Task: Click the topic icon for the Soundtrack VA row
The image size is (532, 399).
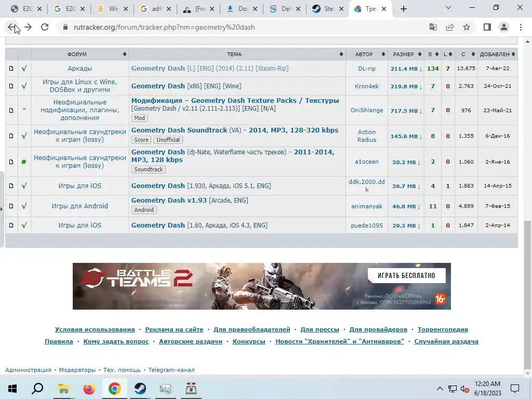Action: click(11, 136)
